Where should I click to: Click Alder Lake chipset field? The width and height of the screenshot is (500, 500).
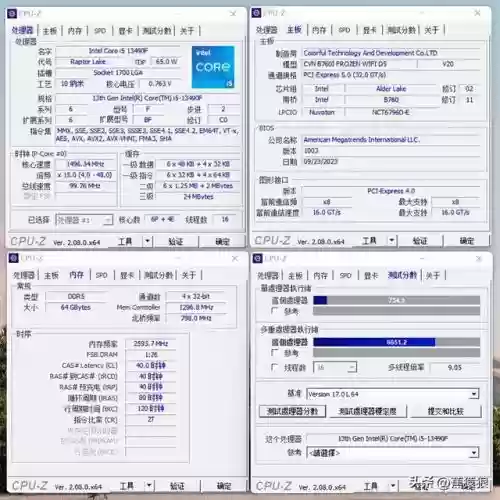tap(391, 89)
